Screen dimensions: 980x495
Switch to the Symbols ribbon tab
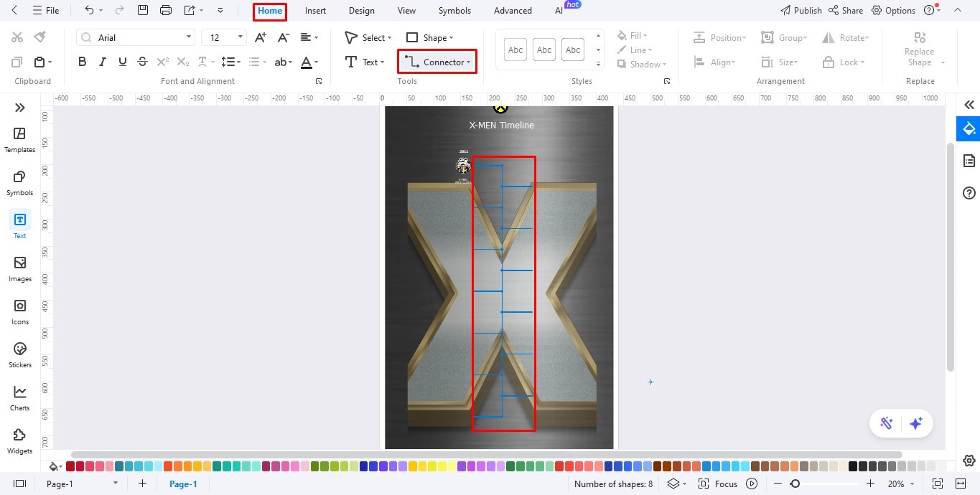coord(454,11)
